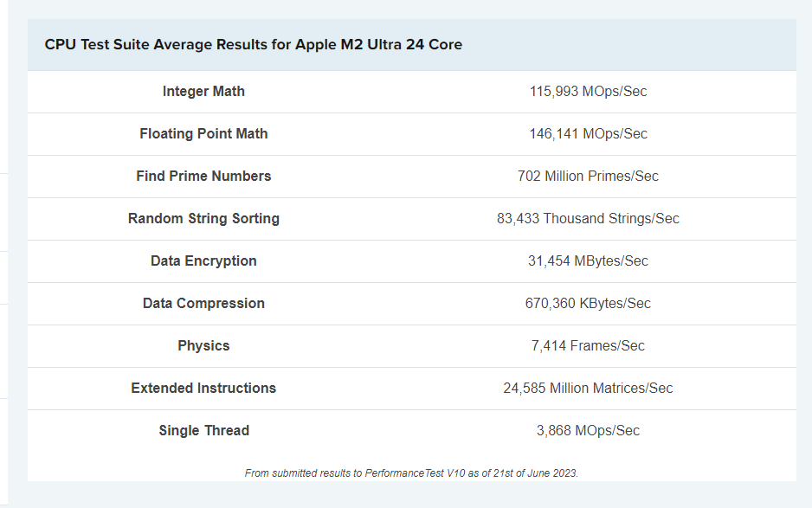
Task: Click the CPU Test Suite Average Results heading
Action: (254, 44)
